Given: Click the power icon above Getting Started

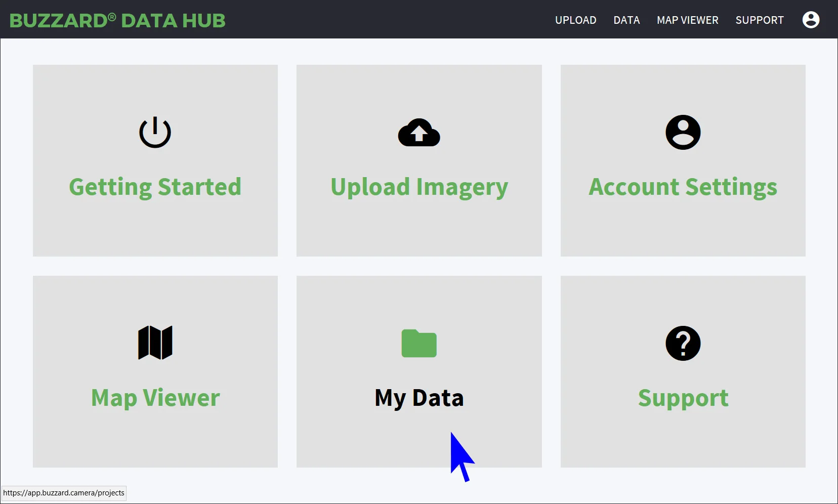Looking at the screenshot, I should [x=155, y=132].
